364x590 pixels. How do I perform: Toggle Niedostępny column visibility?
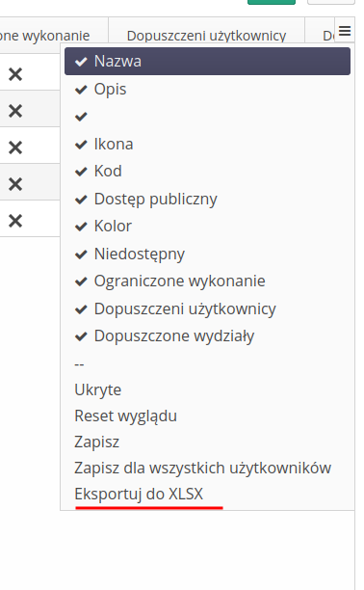tap(207, 254)
